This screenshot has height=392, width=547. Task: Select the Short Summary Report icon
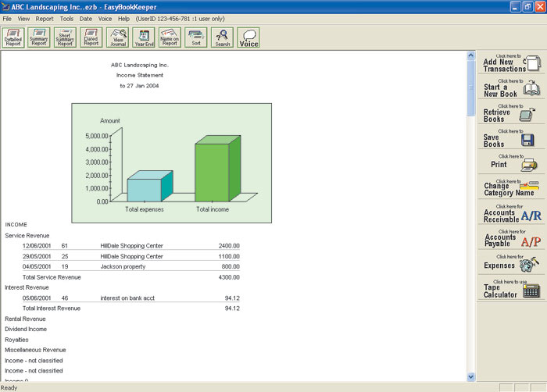click(x=65, y=37)
